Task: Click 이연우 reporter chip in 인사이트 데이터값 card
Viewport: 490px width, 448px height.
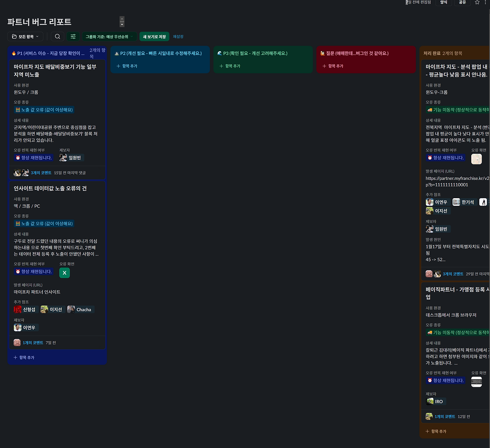Action: [x=25, y=327]
